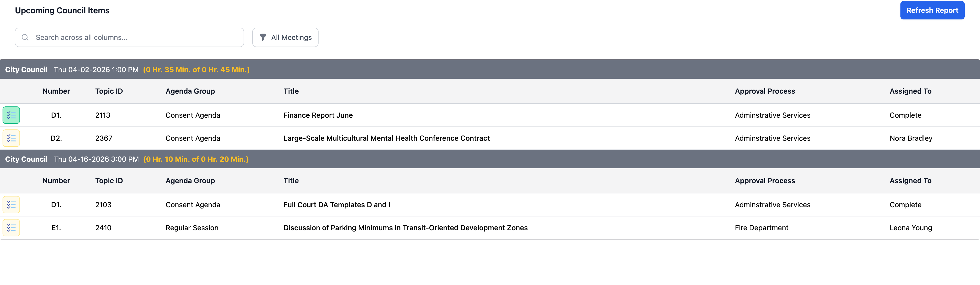Click the Title column header in first table
980x285 pixels.
(291, 91)
